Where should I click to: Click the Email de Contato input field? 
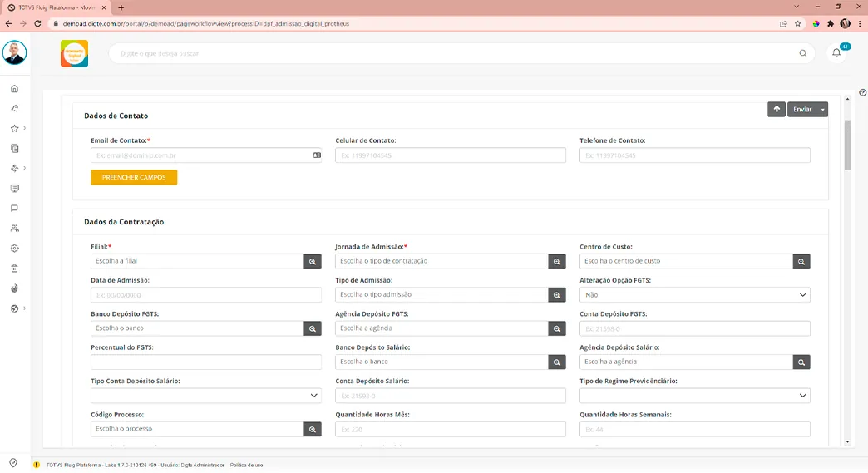[x=200, y=155]
